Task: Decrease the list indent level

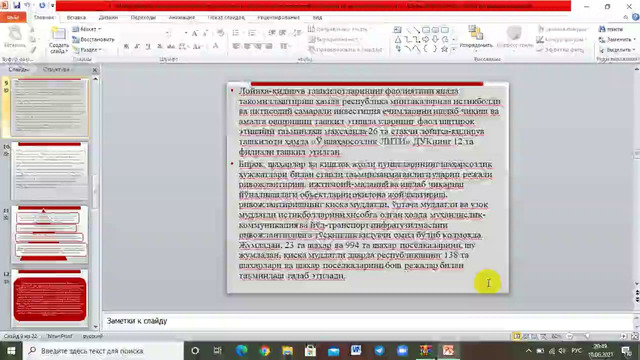Action: click(271, 33)
